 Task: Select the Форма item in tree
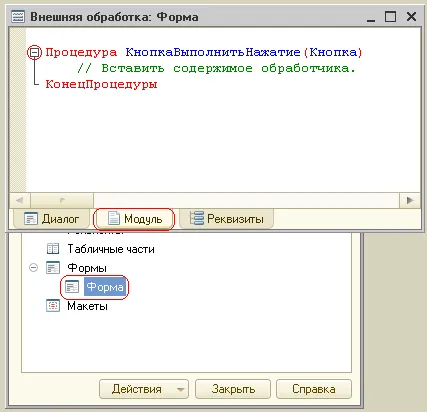105,287
